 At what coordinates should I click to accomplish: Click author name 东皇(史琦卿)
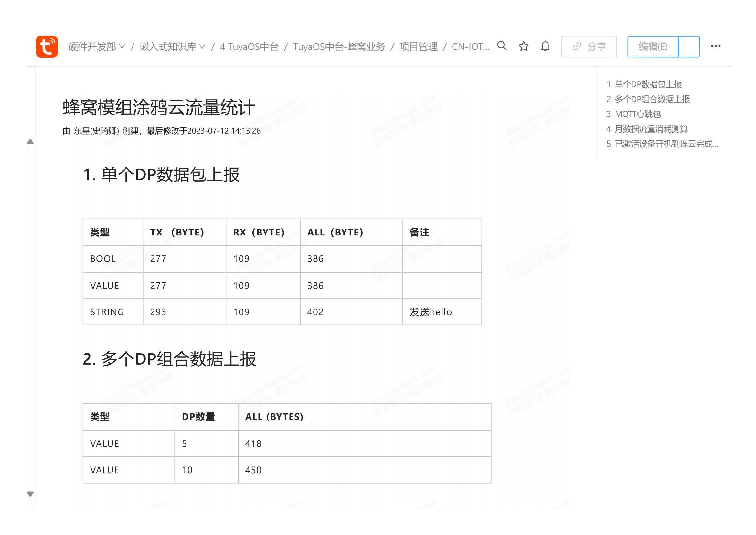96,131
